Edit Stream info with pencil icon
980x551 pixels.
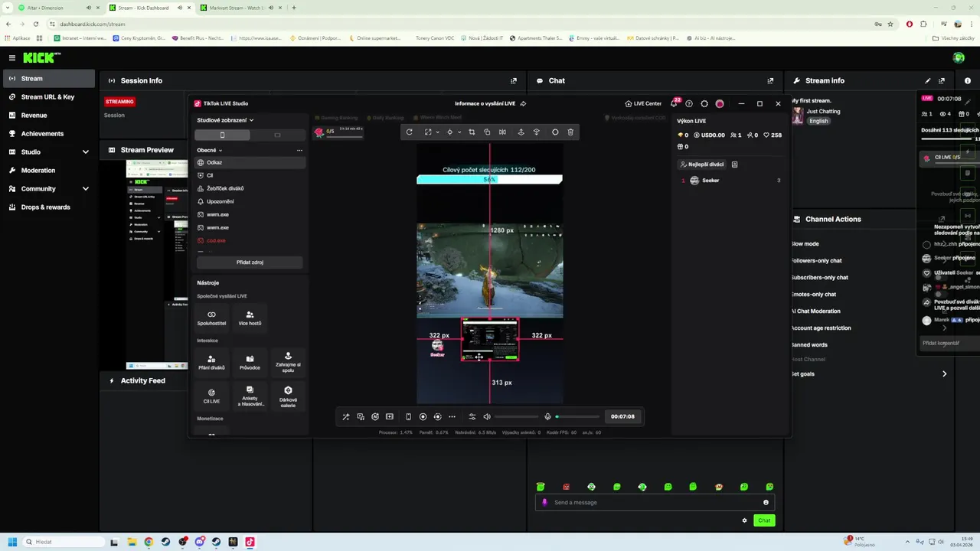click(x=928, y=80)
